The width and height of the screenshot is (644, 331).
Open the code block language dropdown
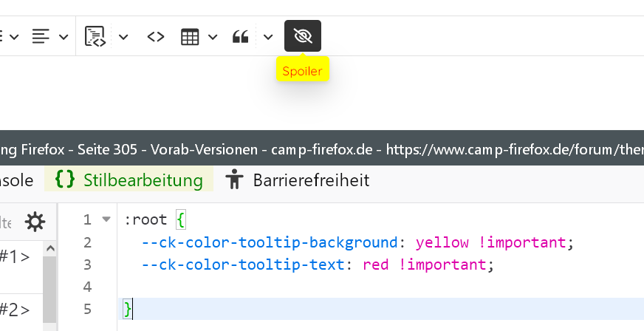point(123,36)
